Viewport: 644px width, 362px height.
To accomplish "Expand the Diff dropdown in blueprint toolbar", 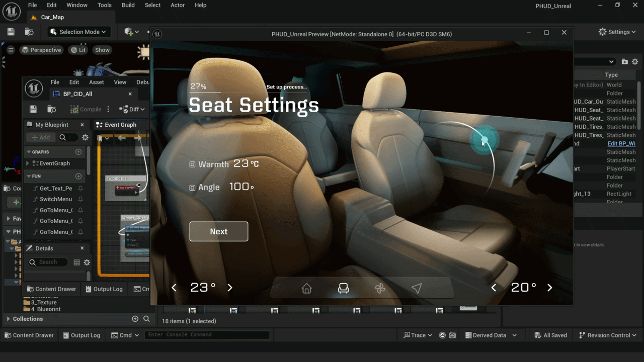I will pos(132,109).
